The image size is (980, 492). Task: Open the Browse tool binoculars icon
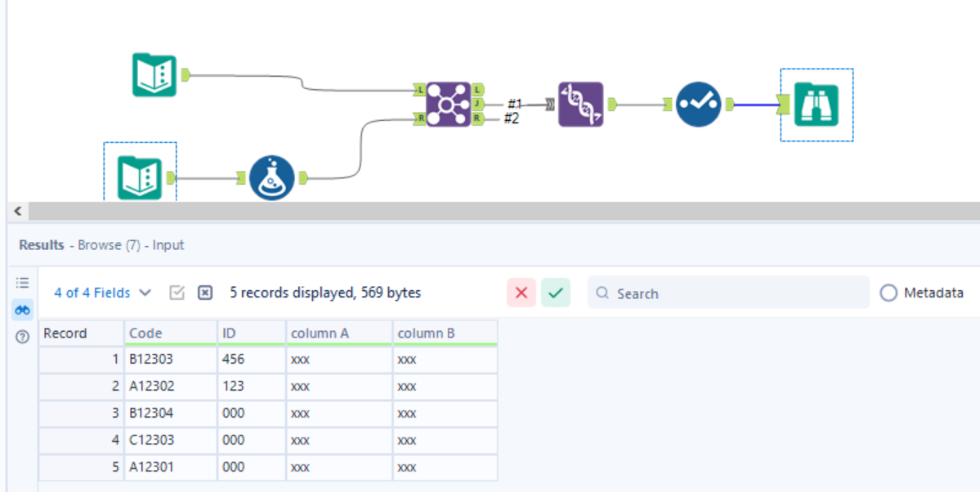point(816,105)
